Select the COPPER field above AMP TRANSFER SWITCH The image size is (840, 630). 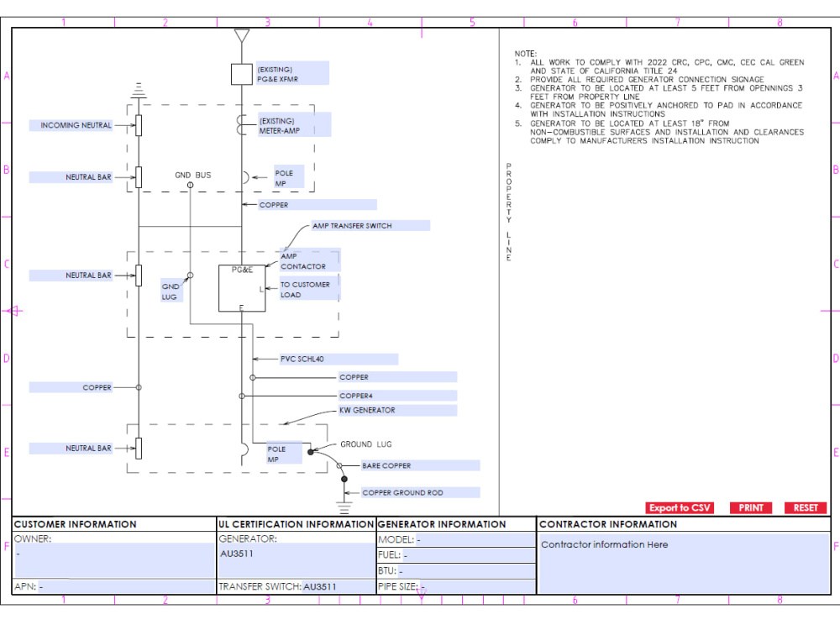(x=318, y=205)
